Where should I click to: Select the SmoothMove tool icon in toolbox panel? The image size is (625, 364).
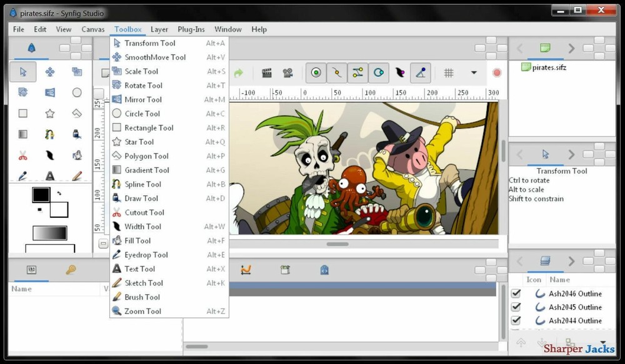point(50,72)
